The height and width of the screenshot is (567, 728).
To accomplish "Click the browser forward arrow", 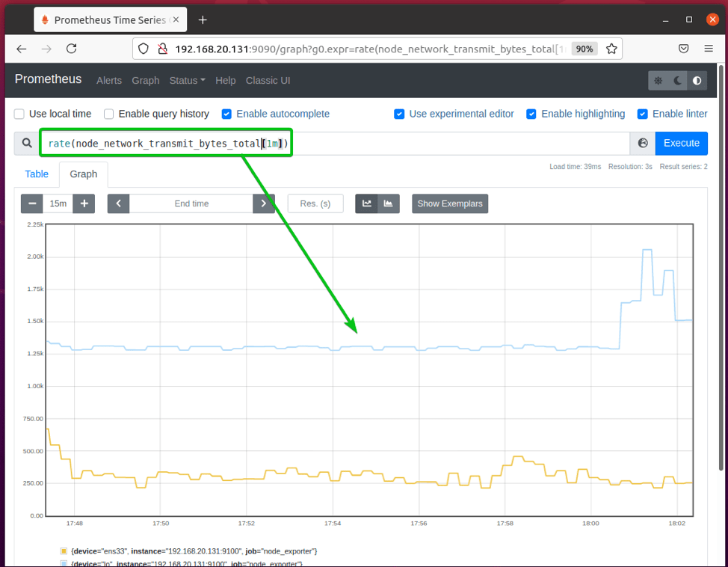I will [x=46, y=49].
